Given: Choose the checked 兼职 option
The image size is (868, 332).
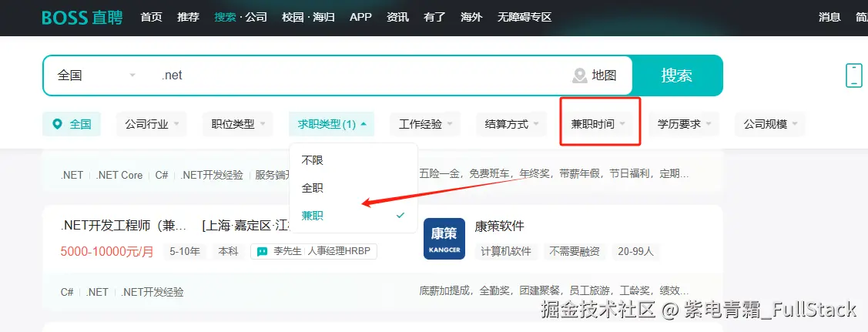Looking at the screenshot, I should pos(354,216).
